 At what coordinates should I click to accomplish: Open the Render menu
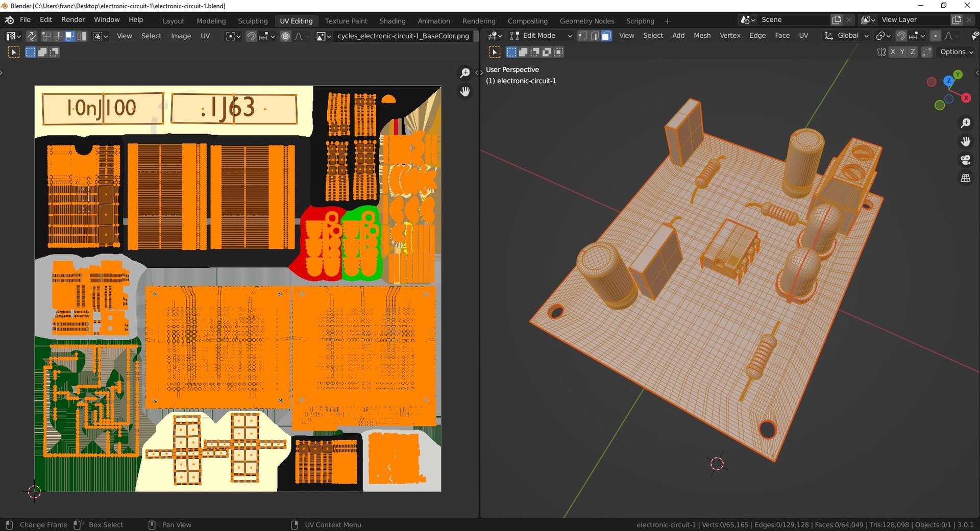tap(73, 20)
